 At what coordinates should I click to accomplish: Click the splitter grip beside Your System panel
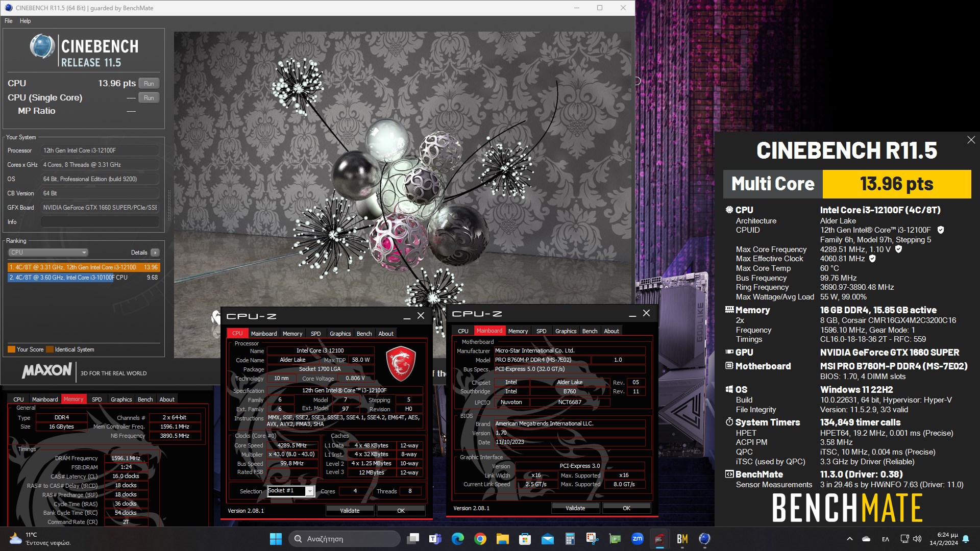click(169, 206)
